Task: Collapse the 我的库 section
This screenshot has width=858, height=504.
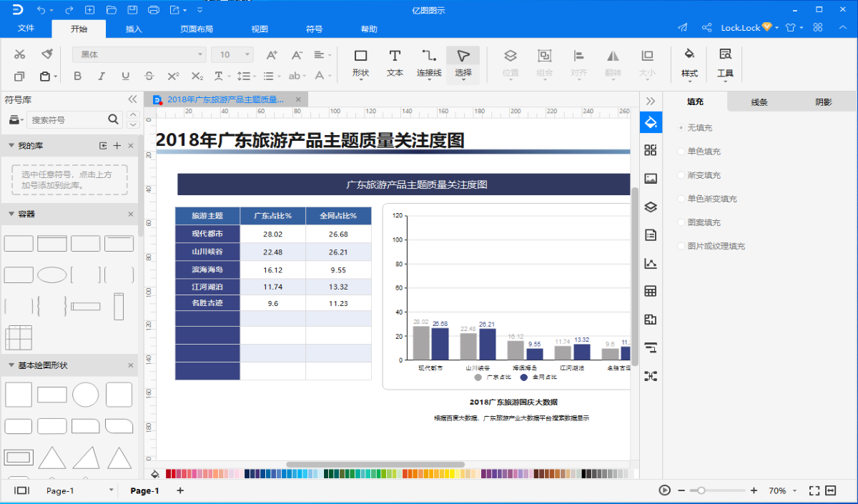Action: (x=11, y=146)
